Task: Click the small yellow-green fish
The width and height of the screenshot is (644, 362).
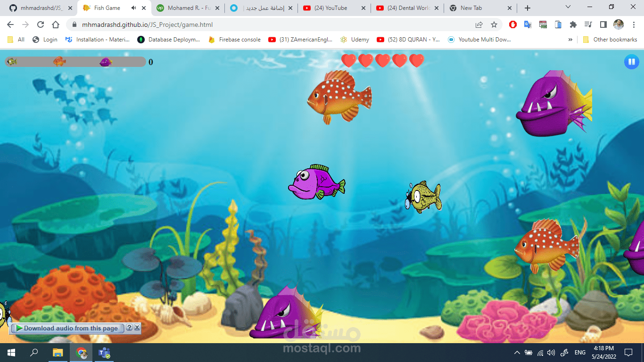Action: coord(423,197)
